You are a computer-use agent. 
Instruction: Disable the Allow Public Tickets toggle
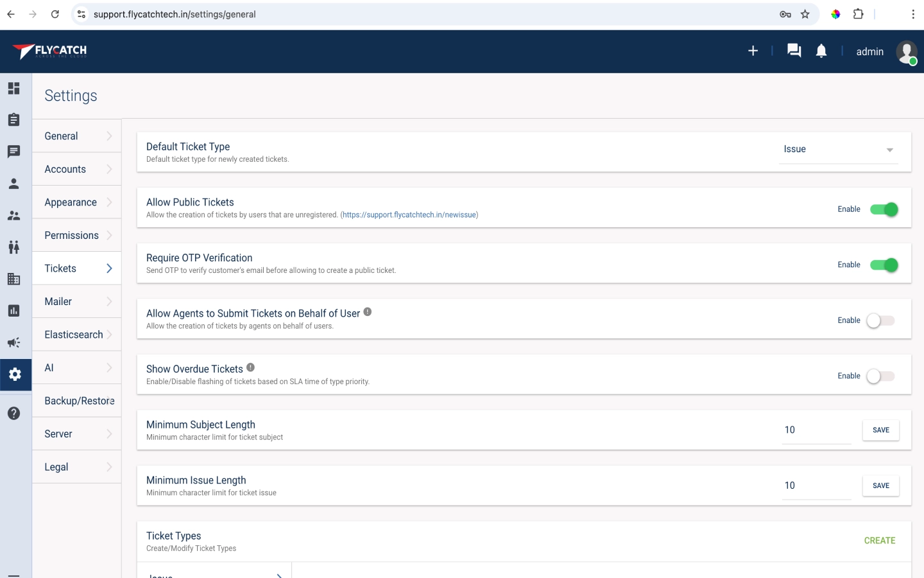tap(884, 209)
